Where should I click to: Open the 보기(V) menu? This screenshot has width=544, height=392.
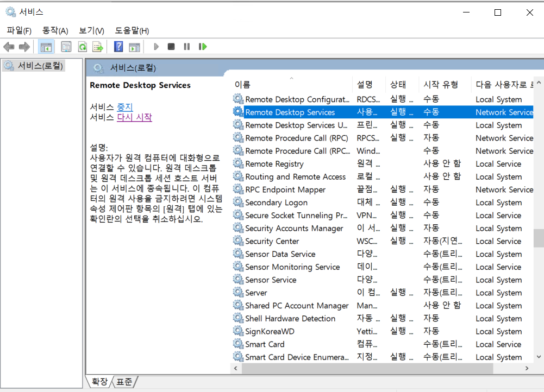pos(92,30)
